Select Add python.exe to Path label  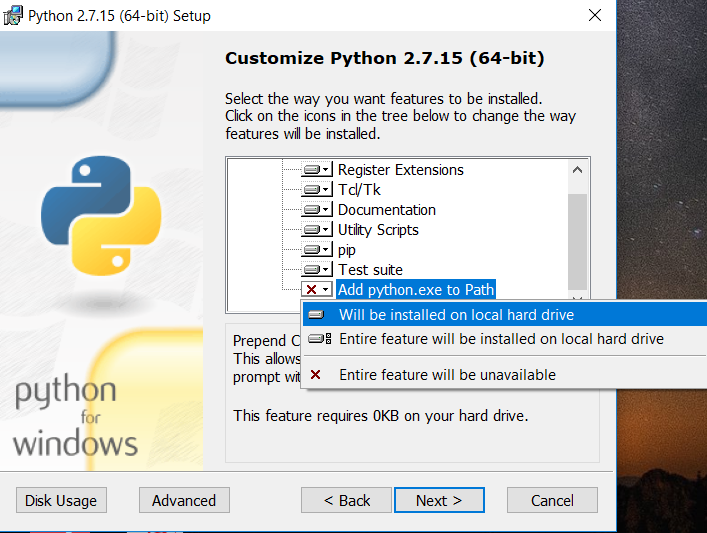tap(416, 289)
